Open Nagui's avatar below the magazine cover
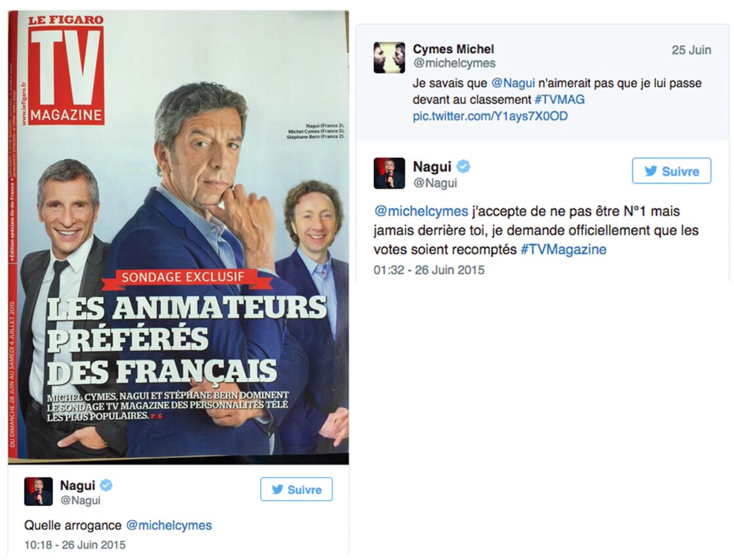 tap(39, 492)
